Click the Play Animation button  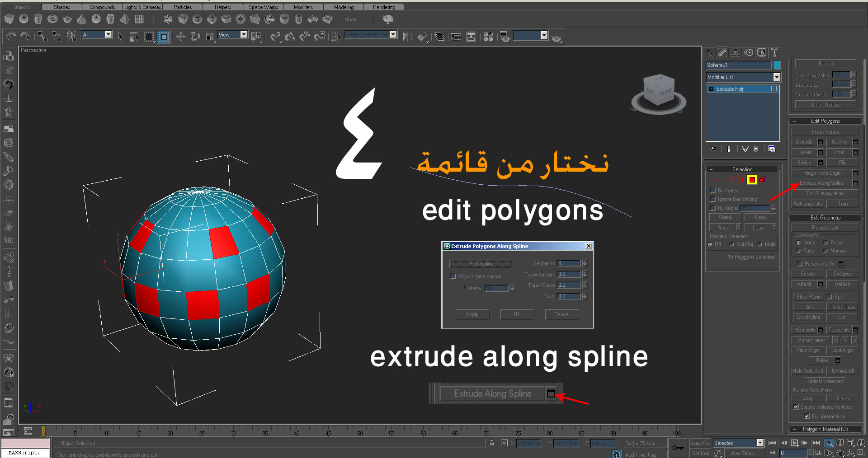click(x=794, y=443)
